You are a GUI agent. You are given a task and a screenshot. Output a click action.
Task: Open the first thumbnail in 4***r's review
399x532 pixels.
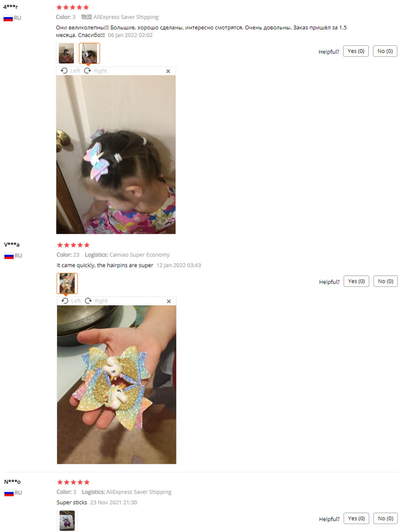[x=66, y=53]
